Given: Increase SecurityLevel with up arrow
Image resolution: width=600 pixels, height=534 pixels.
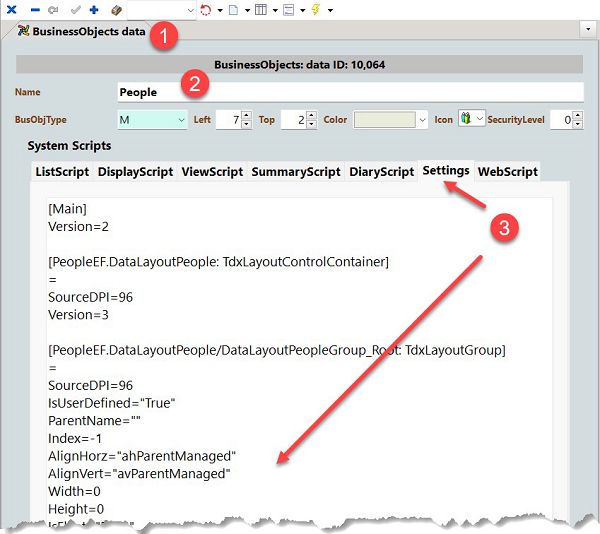Looking at the screenshot, I should 579,115.
